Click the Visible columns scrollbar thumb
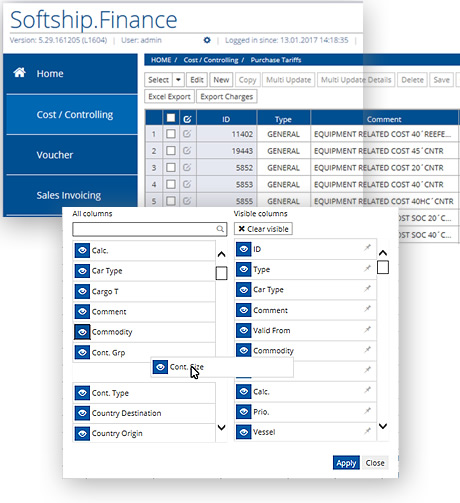The width and height of the screenshot is (460, 503). 383,267
